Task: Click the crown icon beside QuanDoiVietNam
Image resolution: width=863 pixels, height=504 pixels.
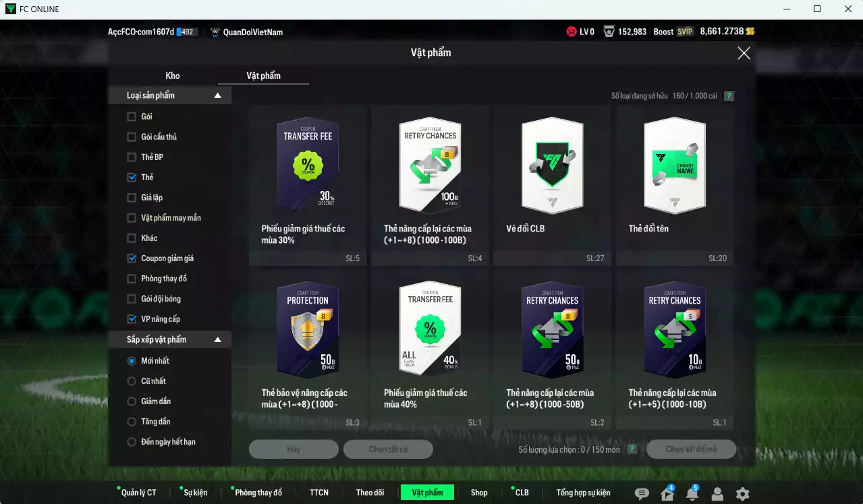Action: (215, 32)
